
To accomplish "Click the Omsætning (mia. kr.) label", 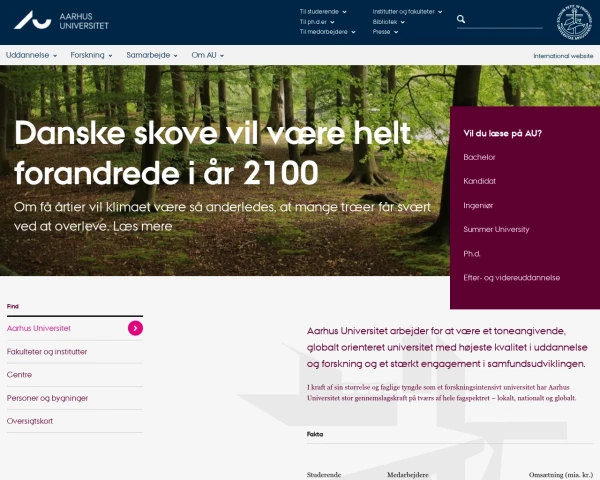I will click(x=561, y=475).
